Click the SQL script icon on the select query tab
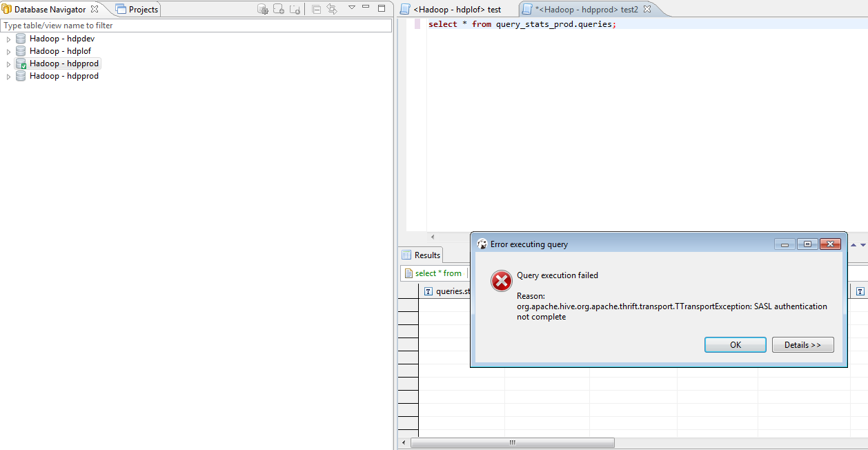Screen dimensions: 868x450 pyautogui.click(x=408, y=273)
